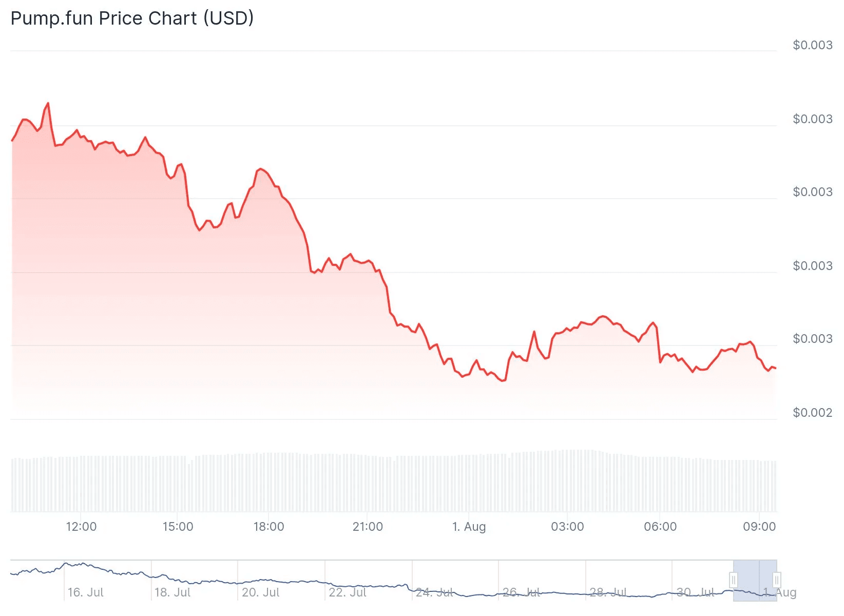Click the 03:00 time axis label
Screen dimensions: 844x616
567,527
